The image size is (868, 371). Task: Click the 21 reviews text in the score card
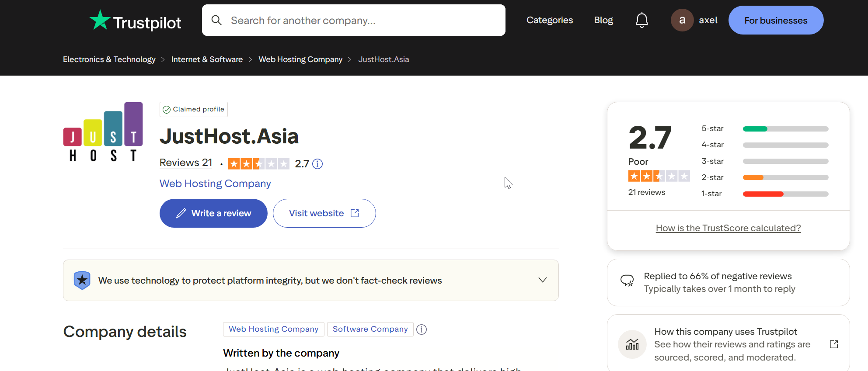(647, 192)
